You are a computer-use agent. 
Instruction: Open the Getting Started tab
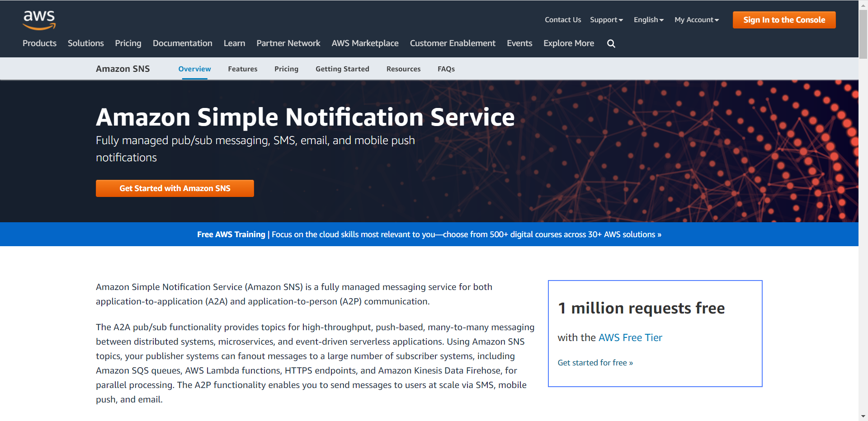coord(342,69)
